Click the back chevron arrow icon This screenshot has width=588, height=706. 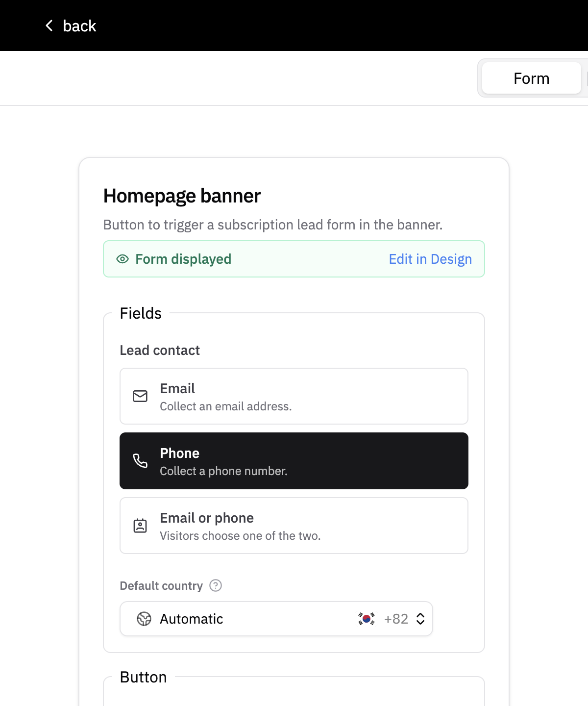point(49,25)
